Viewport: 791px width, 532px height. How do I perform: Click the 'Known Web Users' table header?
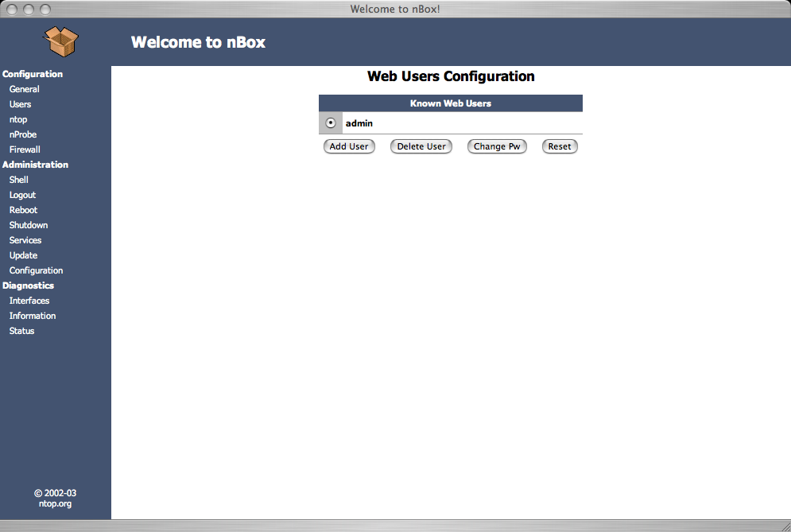click(451, 103)
